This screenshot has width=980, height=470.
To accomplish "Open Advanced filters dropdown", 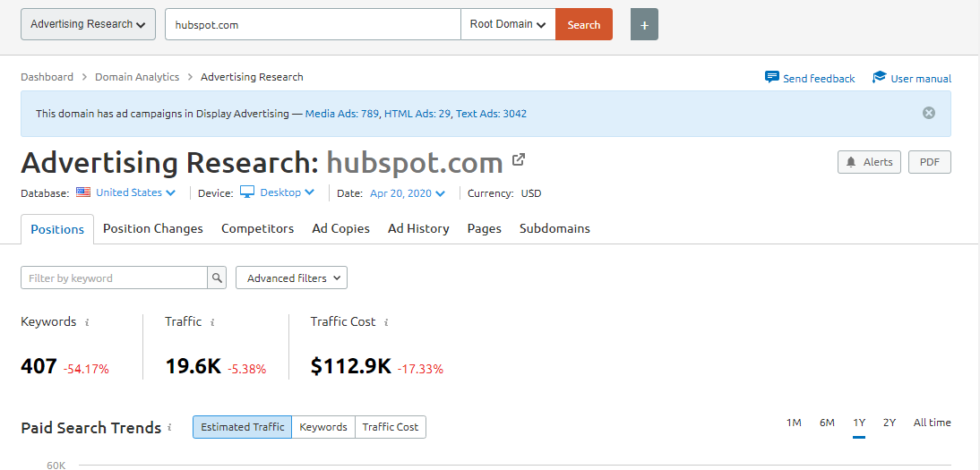I will [x=291, y=278].
